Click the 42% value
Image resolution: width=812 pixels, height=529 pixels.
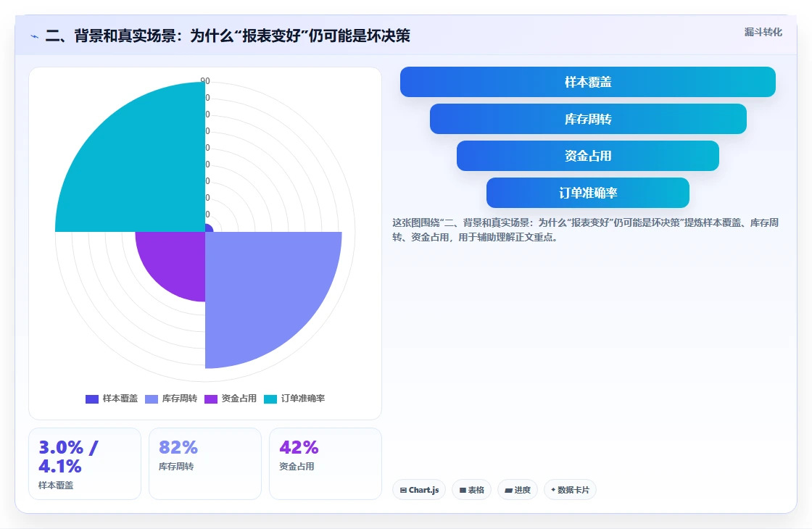coord(299,447)
